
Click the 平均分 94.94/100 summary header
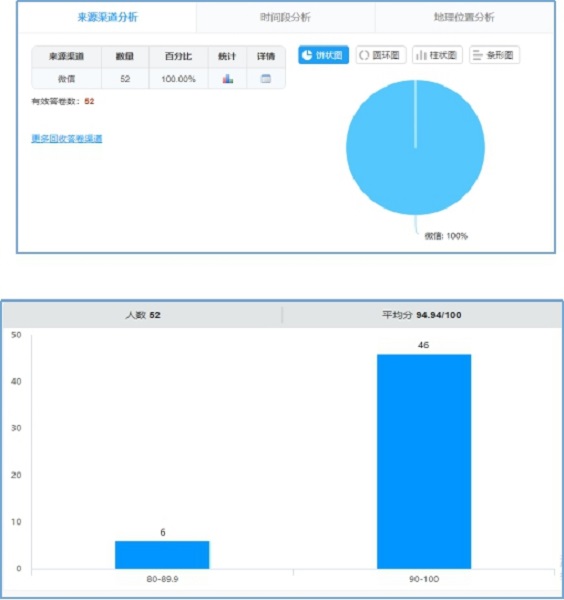coord(422,315)
